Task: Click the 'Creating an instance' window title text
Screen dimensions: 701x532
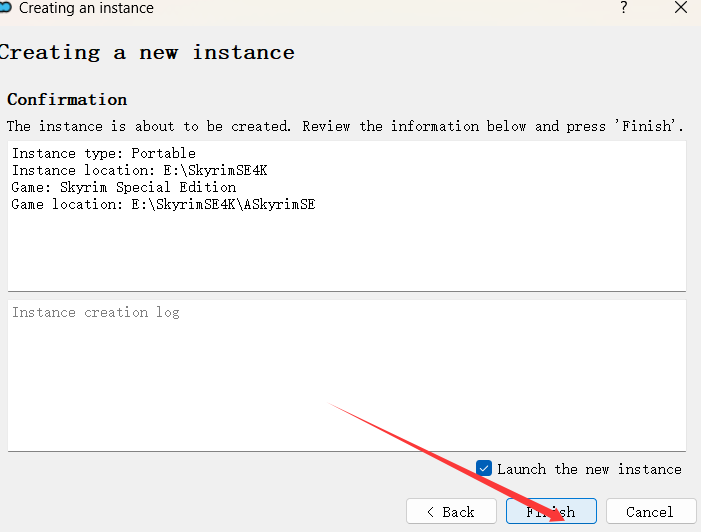Action: point(87,8)
